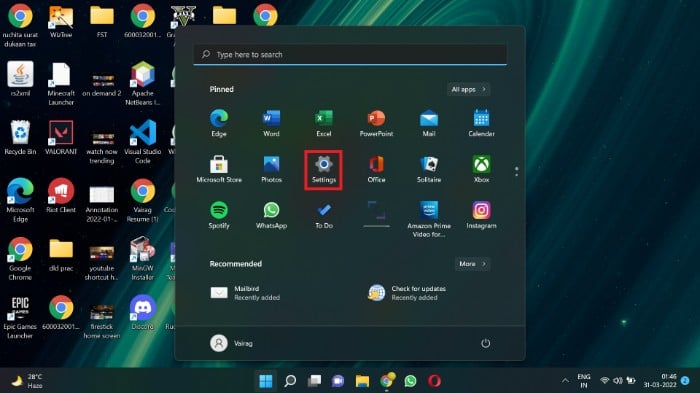Select Recycle Bin on desktop
The height and width of the screenshot is (393, 700).
[x=20, y=138]
